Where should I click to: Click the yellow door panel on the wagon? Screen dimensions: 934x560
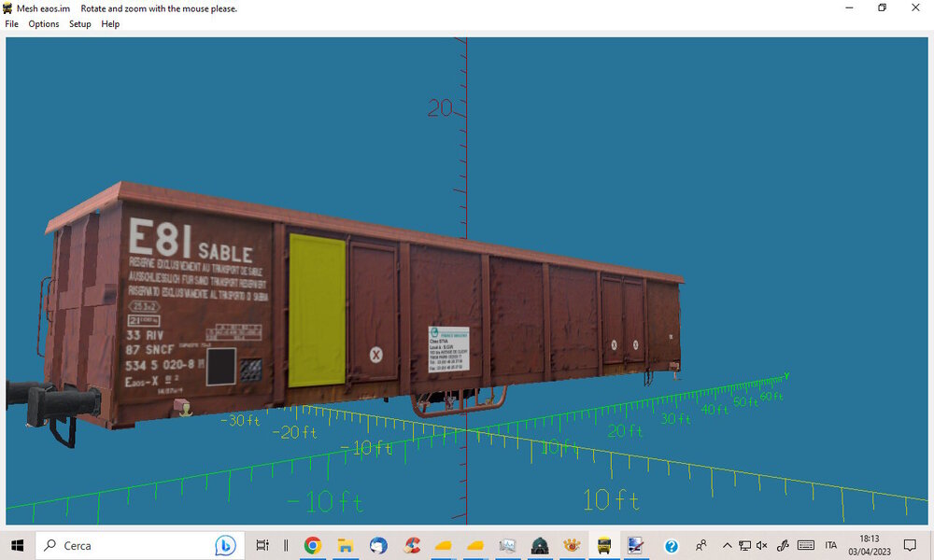point(317,310)
